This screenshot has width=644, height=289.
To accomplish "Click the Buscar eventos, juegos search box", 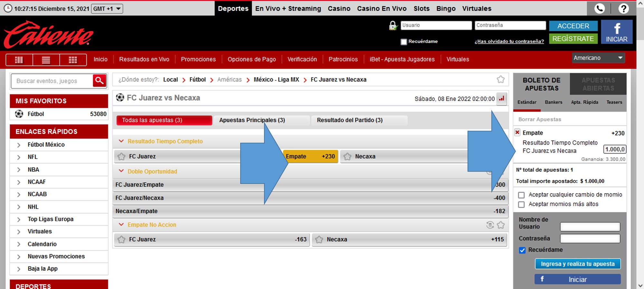I will click(52, 81).
